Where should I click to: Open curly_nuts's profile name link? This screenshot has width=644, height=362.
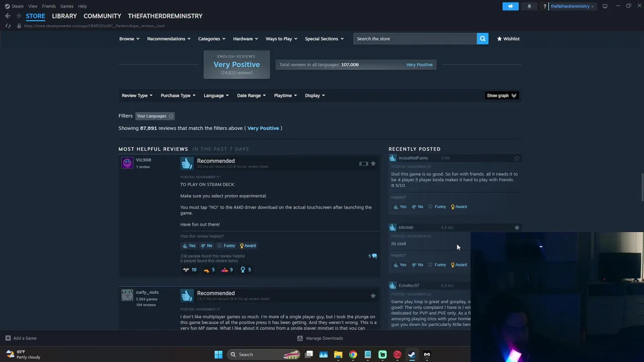[x=147, y=292]
